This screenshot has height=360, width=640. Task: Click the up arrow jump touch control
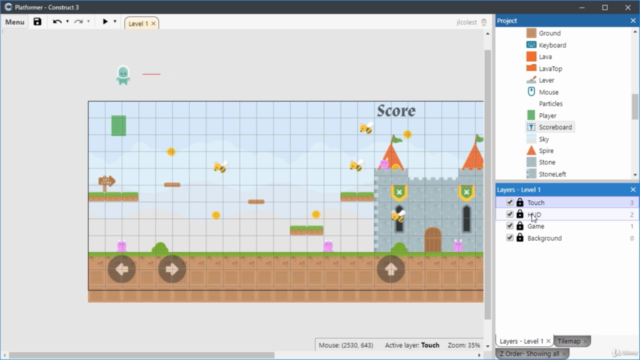(391, 269)
